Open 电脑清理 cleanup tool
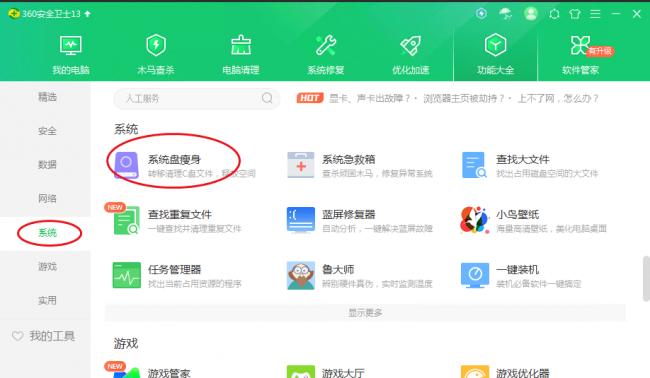Screen dimensions: 650x378 241,55
